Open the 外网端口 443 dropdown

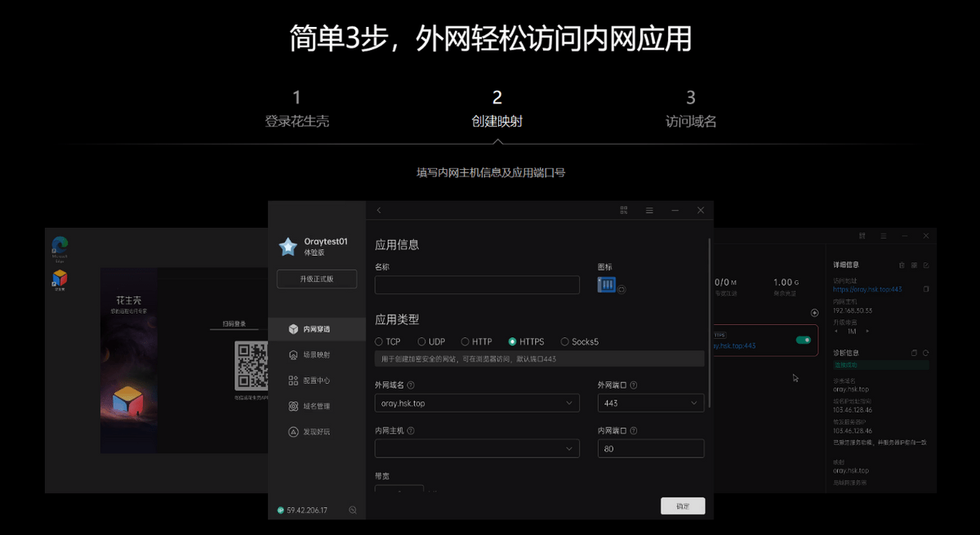click(650, 403)
